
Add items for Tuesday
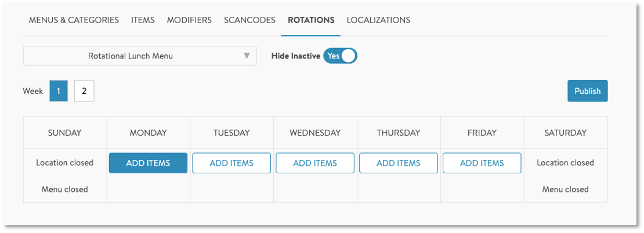tap(231, 163)
